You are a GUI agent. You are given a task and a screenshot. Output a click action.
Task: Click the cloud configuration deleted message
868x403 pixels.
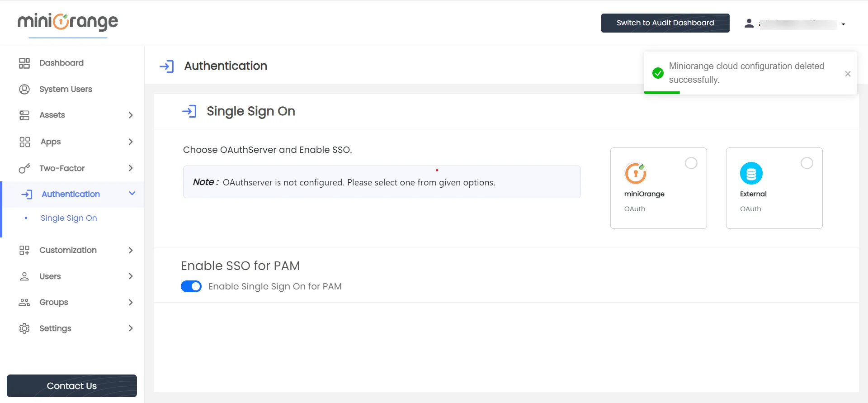(746, 73)
